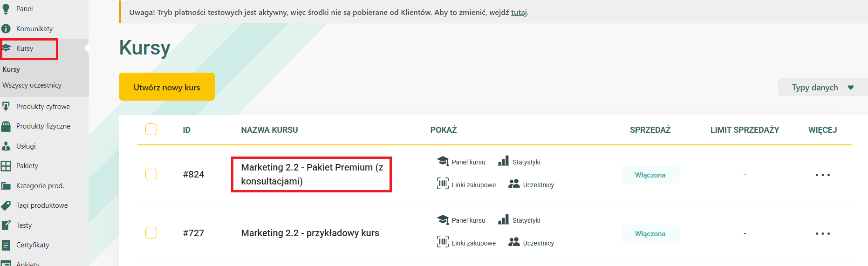Image resolution: width=868 pixels, height=266 pixels.
Task: Open more options for course #824
Action: 822,175
